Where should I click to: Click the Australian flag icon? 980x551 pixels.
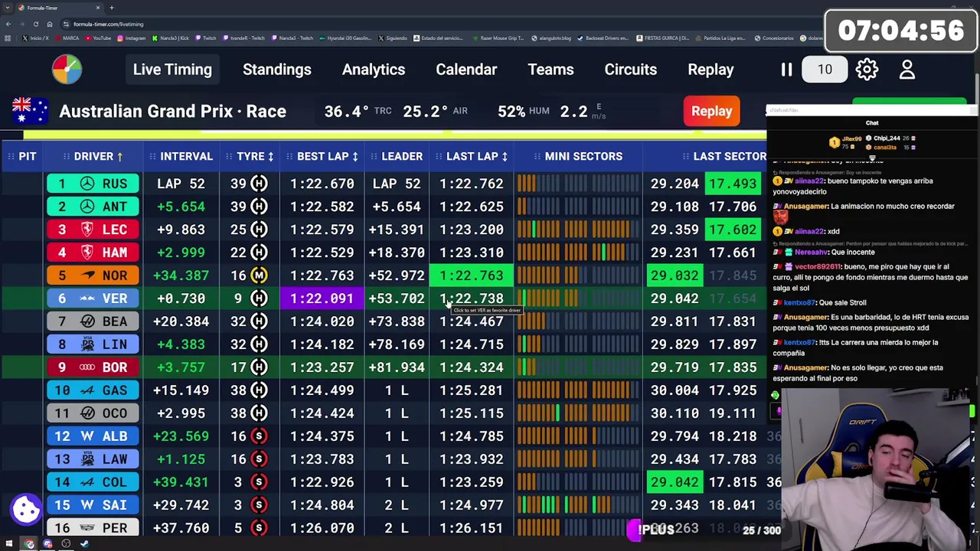[x=31, y=111]
